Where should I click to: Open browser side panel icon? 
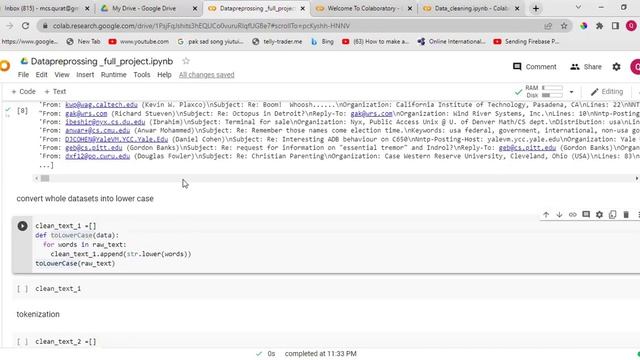615,26
